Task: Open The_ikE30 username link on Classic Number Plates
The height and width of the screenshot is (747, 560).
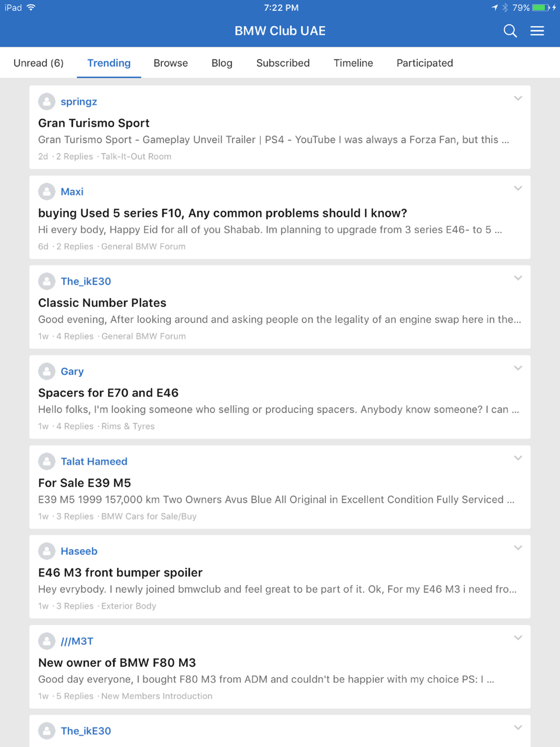Action: click(86, 281)
